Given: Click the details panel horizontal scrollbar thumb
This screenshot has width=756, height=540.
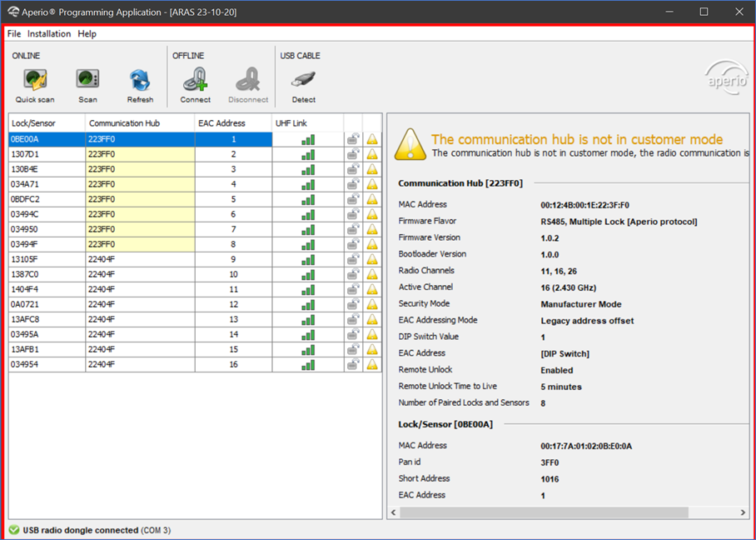Looking at the screenshot, I should [x=544, y=512].
